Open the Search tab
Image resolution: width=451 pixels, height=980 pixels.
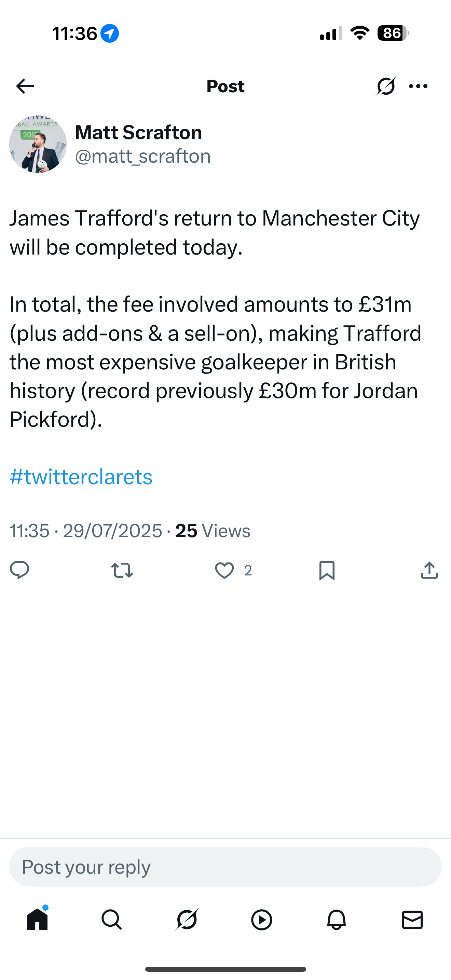click(112, 920)
